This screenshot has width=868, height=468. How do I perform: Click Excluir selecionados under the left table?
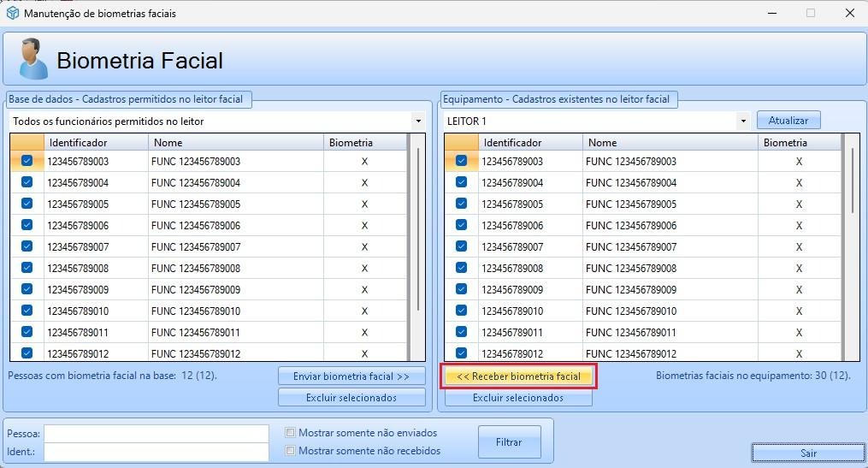[351, 398]
